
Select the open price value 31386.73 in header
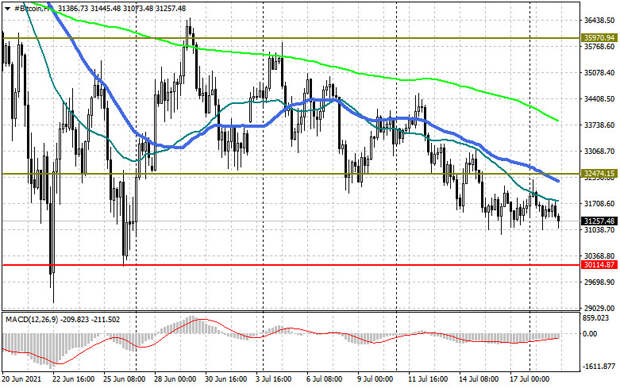pyautogui.click(x=72, y=8)
